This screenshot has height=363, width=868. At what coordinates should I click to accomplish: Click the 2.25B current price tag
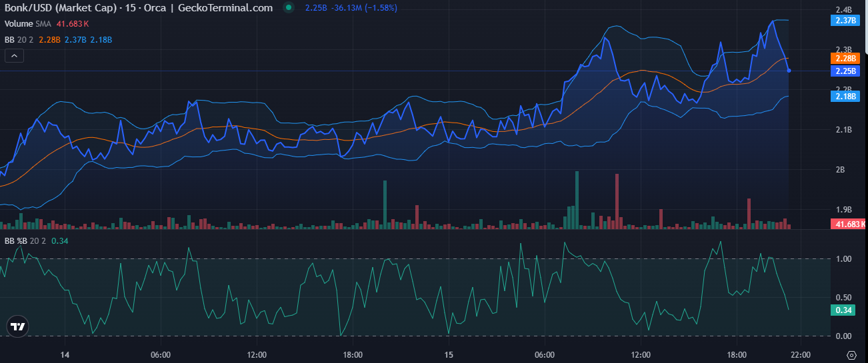click(845, 71)
